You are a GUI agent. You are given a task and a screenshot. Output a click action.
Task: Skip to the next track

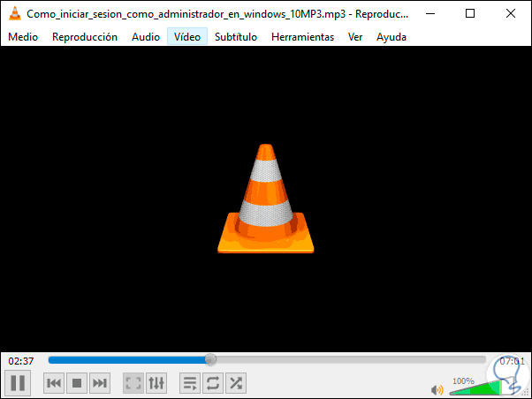coord(100,383)
